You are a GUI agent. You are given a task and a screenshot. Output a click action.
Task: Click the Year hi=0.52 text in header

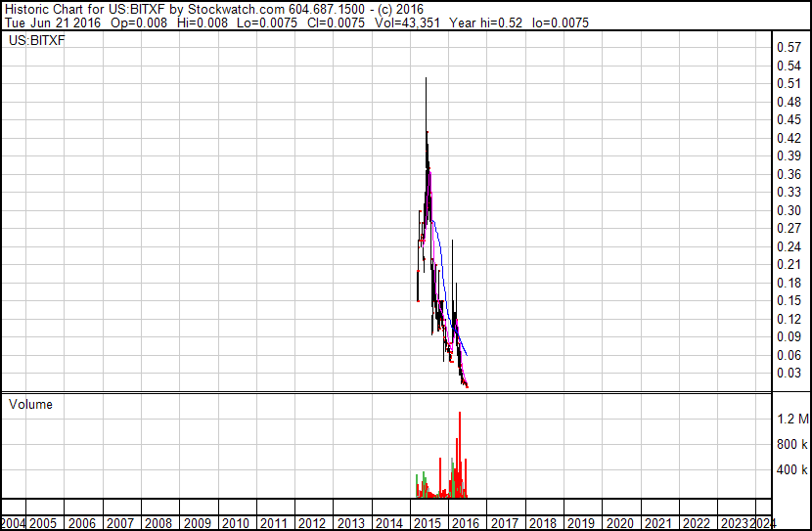coord(486,22)
